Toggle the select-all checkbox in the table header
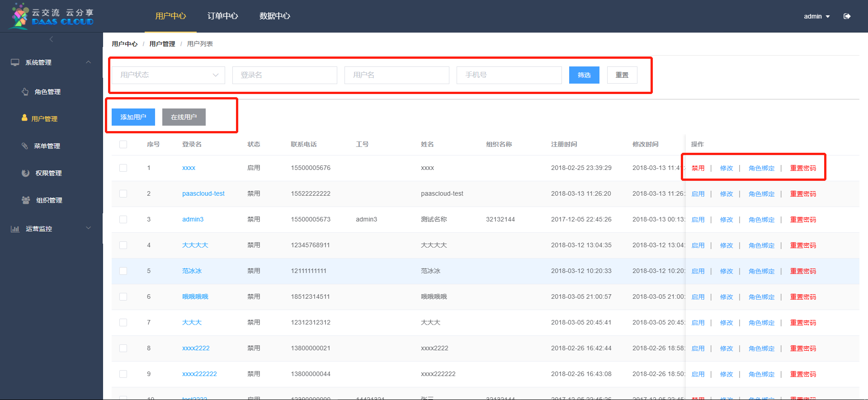Screen dimensions: 868x400 tap(123, 144)
